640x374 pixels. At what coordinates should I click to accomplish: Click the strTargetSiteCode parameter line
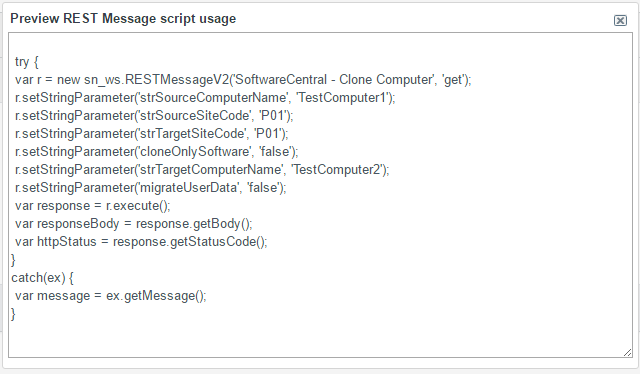(x=152, y=134)
